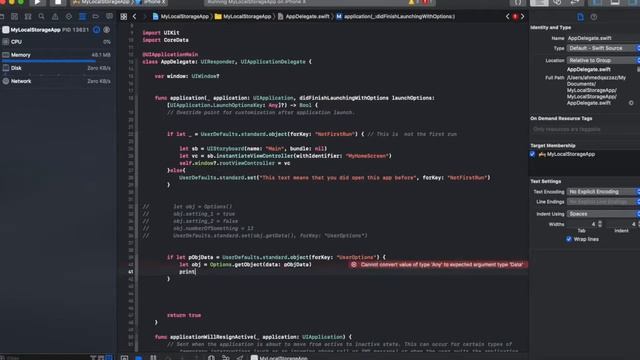Screen dimensions: 640x360
Task: Click the 'print' code line in the editor
Action: pos(187,272)
